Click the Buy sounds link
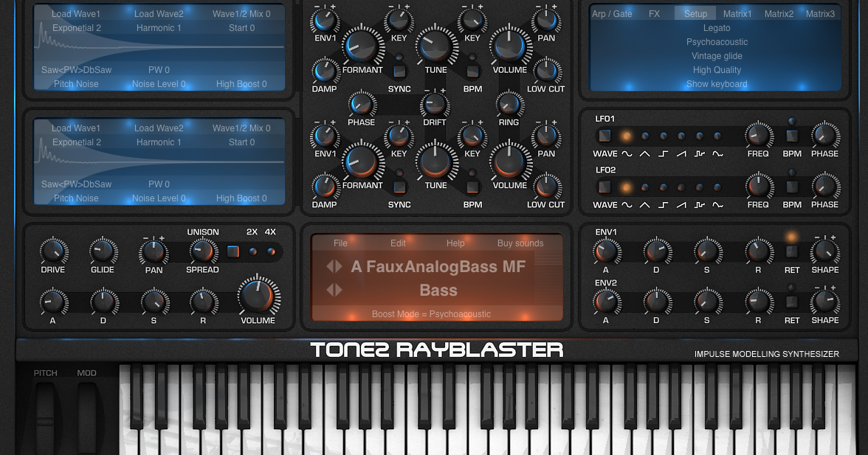This screenshot has height=455, width=868. pos(520,243)
